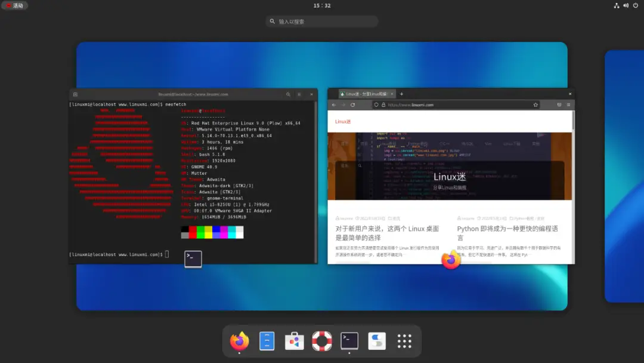Launch the Files app from the dock
The height and width of the screenshot is (363, 644).
tap(266, 341)
